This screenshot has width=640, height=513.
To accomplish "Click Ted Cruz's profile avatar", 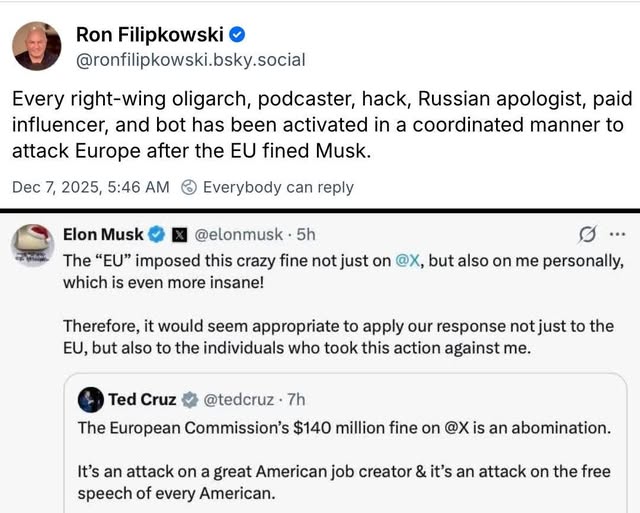I will pos(92,400).
